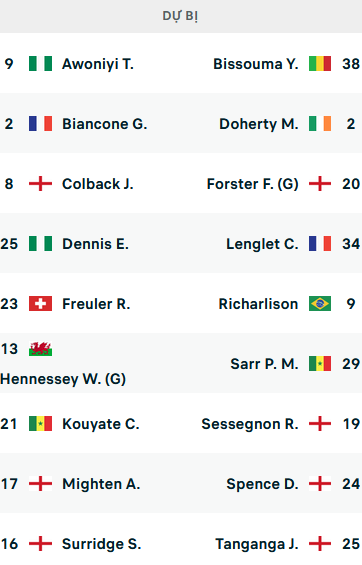Click the Wales flag above Hennessey W.
Viewport: 362px width, 565px height.
point(40,349)
